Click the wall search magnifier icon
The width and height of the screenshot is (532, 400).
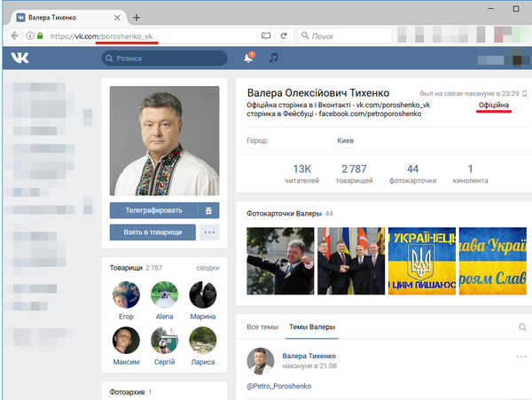point(522,327)
